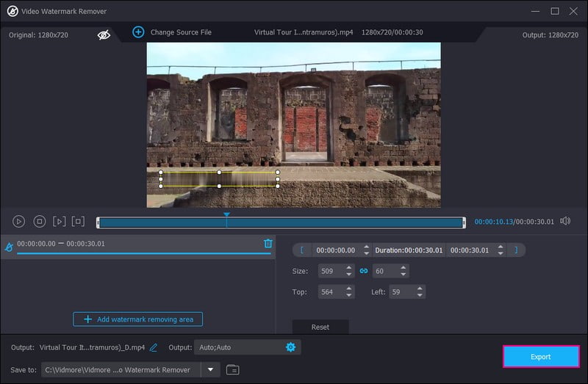Play the video preview
The height and width of the screenshot is (384, 588).
point(19,221)
